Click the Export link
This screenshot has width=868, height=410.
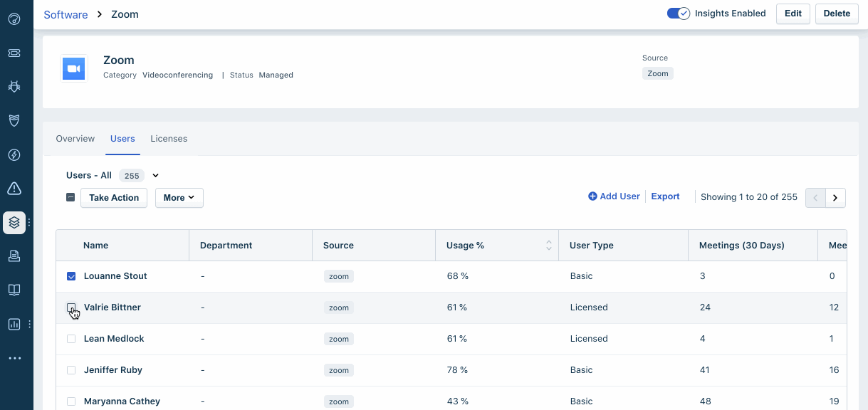pyautogui.click(x=666, y=196)
